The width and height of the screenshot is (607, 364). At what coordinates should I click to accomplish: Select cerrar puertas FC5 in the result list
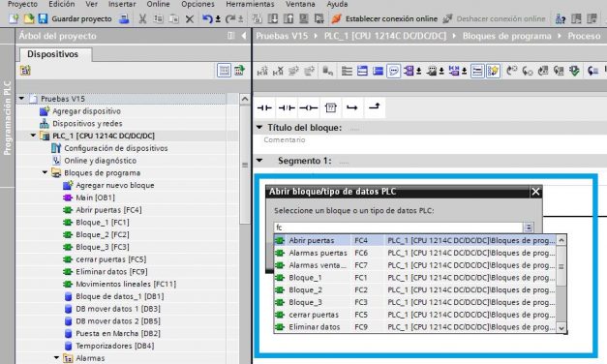point(414,315)
